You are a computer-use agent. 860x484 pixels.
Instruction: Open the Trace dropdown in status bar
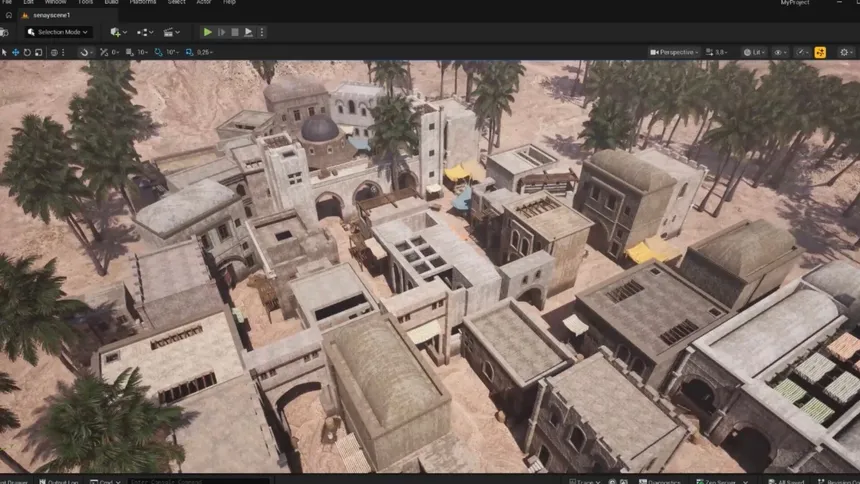pos(585,481)
